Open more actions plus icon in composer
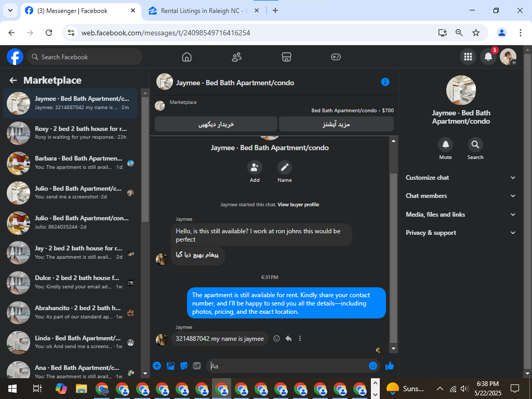The image size is (532, 399). 157,366
